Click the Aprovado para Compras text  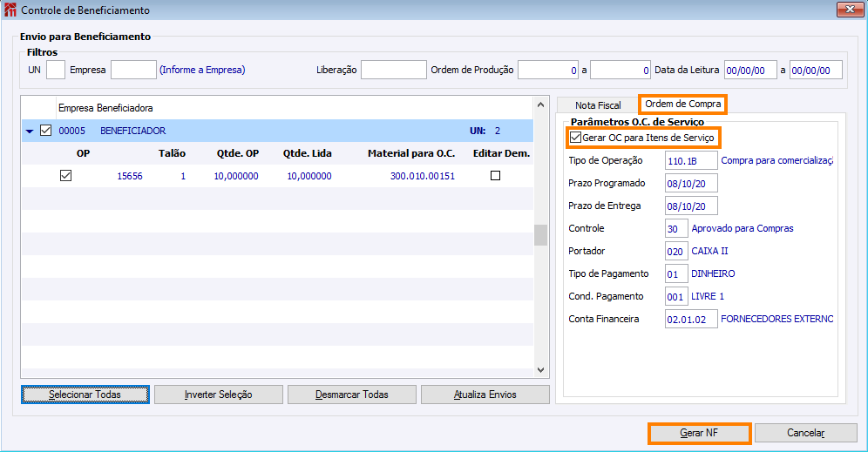[x=743, y=228]
